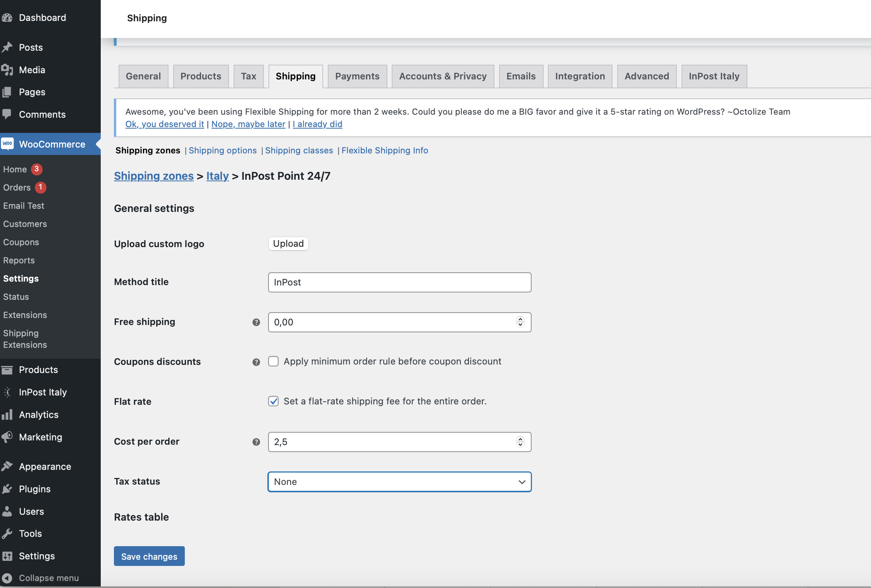Viewport: 871px width, 588px height.
Task: Open the Tax tab
Action: point(249,76)
